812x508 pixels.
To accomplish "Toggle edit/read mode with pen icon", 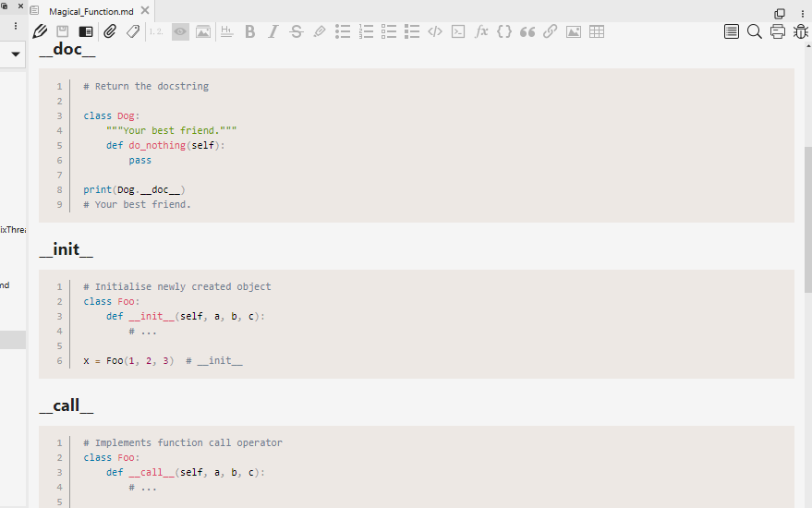I will (40, 31).
